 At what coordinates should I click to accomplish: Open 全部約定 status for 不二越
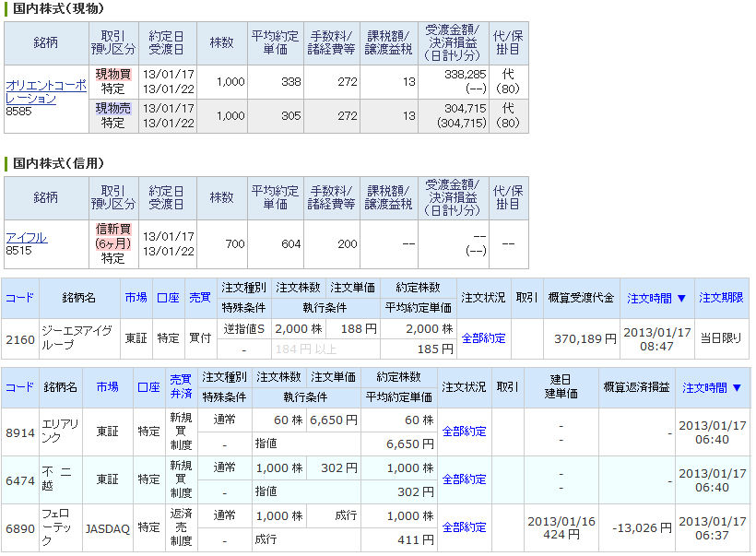465,479
